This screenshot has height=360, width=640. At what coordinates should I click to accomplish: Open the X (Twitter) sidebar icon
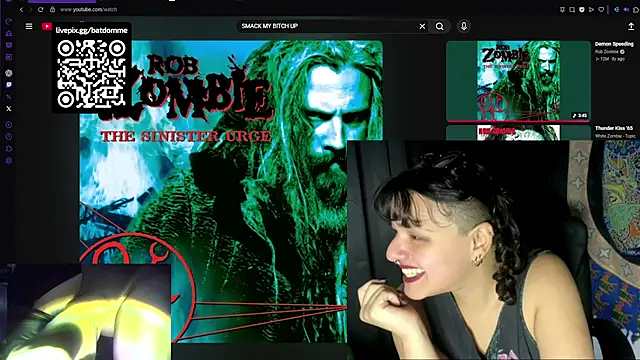tap(9, 109)
